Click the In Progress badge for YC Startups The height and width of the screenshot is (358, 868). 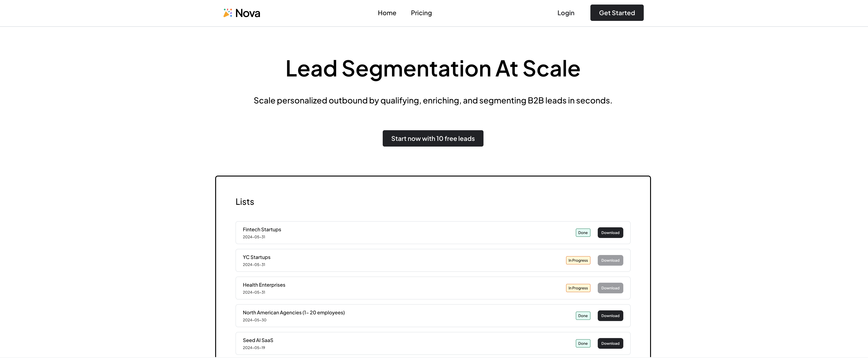pos(578,260)
